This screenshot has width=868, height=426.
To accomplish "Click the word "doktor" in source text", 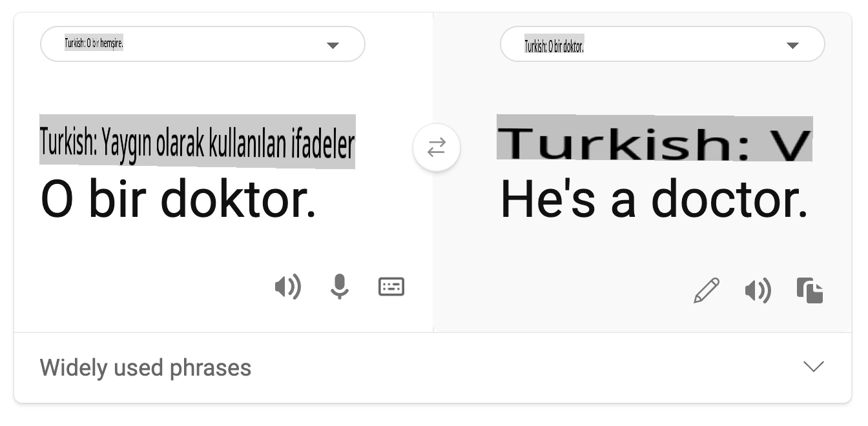I will (238, 200).
